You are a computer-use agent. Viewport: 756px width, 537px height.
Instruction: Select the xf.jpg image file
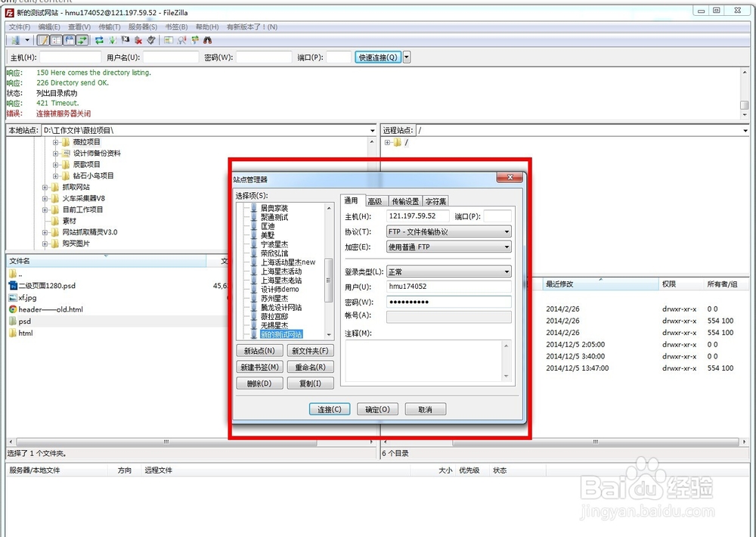point(27,298)
